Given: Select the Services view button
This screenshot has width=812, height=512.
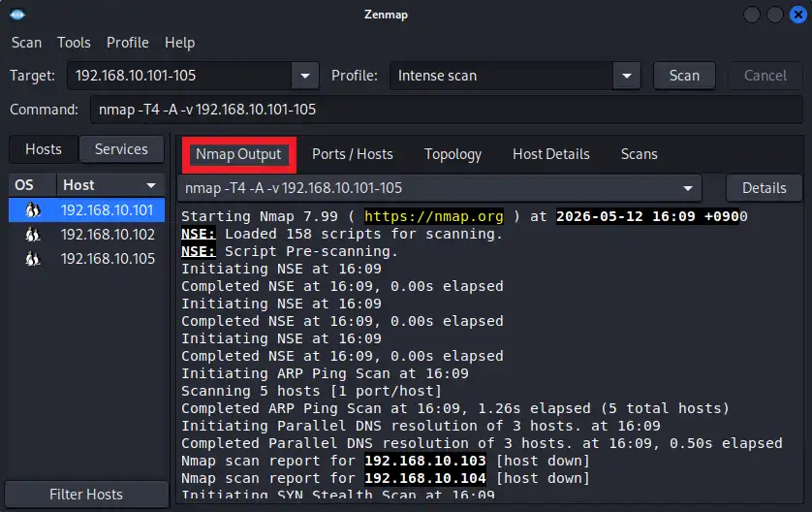Looking at the screenshot, I should pos(121,149).
